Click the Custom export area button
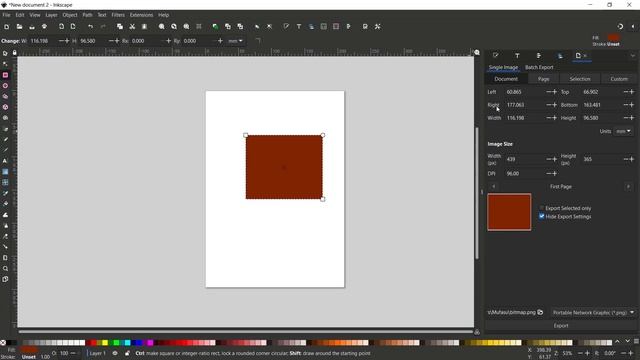The height and width of the screenshot is (360, 640). point(619,79)
